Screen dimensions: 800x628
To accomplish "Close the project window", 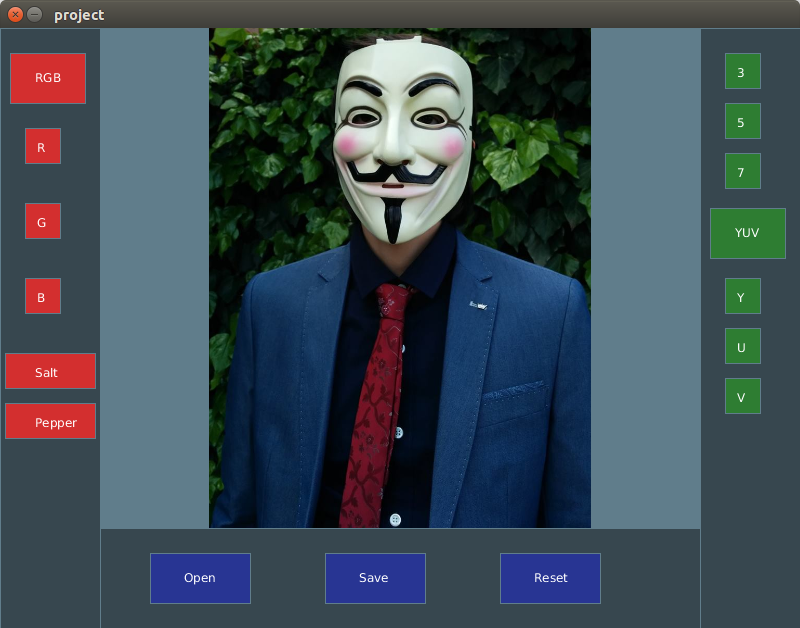I will [x=15, y=14].
